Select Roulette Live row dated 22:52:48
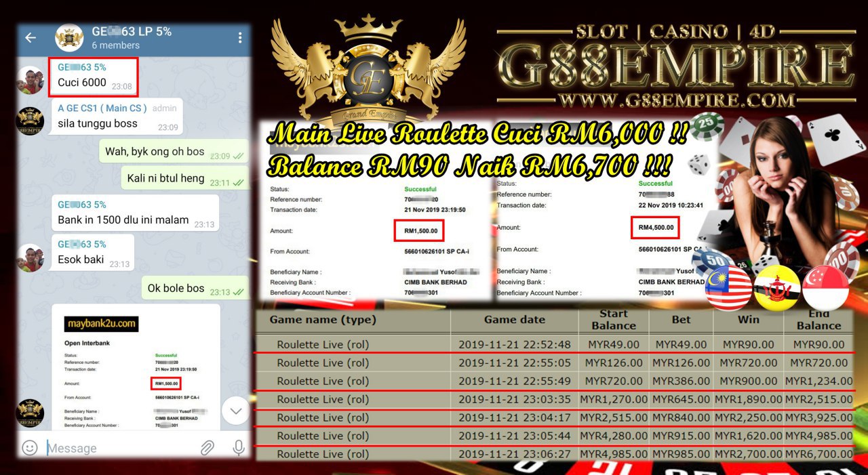The height and width of the screenshot is (475, 868). coord(555,344)
